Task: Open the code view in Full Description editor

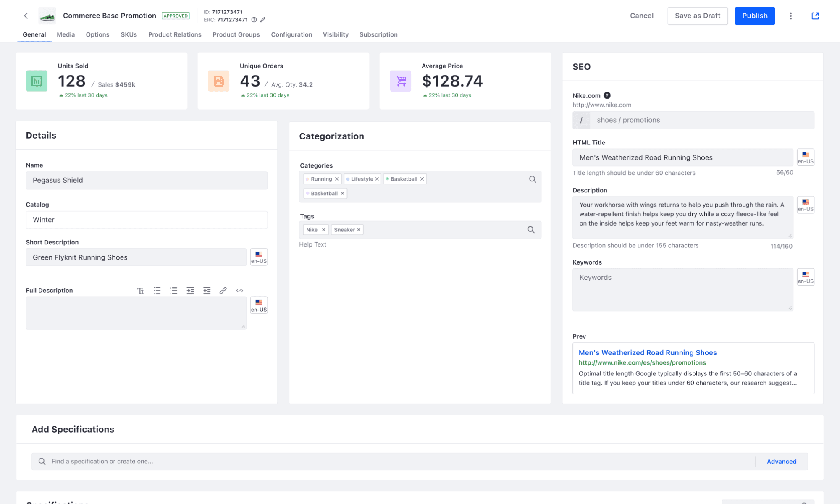Action: 239,290
